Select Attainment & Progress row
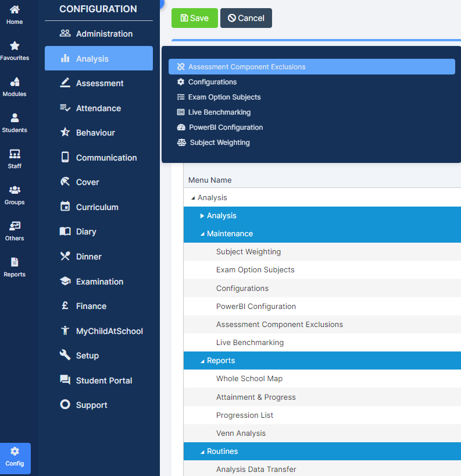 pyautogui.click(x=322, y=397)
